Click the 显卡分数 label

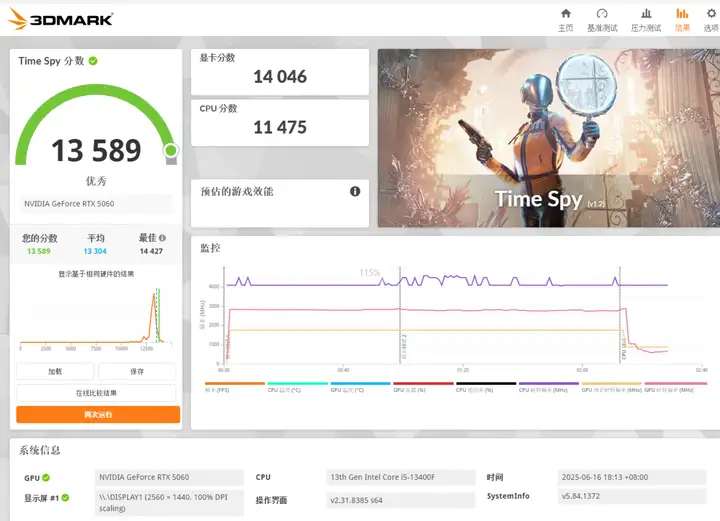pos(217,58)
